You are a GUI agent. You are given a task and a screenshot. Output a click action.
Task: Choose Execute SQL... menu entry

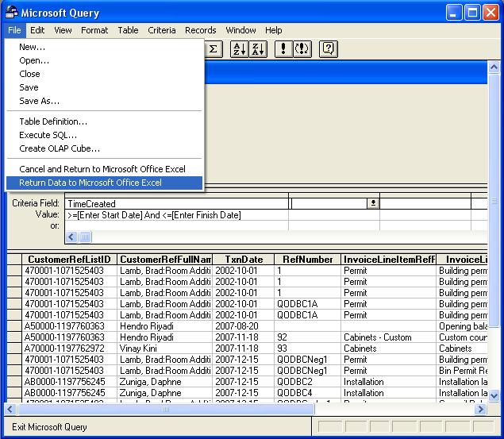[x=105, y=135]
